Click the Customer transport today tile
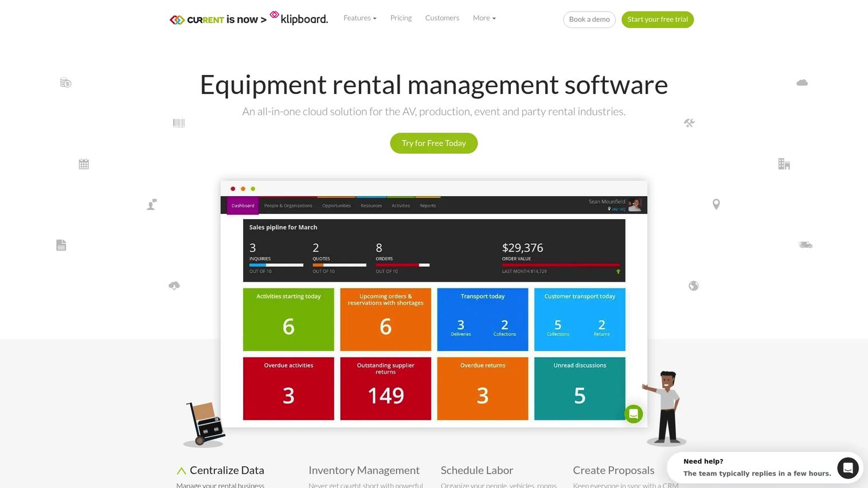The width and height of the screenshot is (868, 488). pyautogui.click(x=580, y=319)
